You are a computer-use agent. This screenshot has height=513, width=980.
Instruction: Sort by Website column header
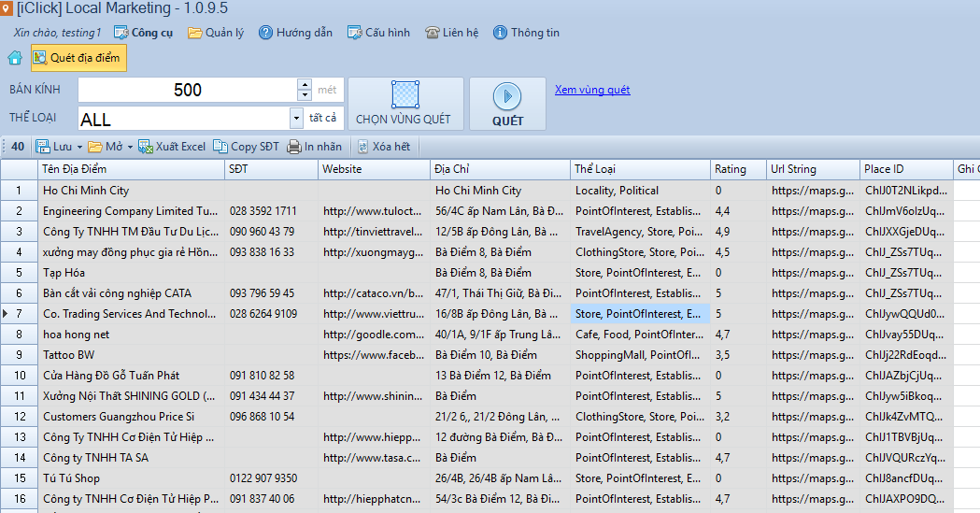[374, 169]
